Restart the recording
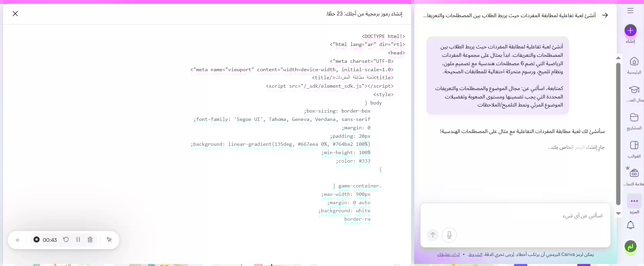The width and height of the screenshot is (644, 266). tap(66, 239)
